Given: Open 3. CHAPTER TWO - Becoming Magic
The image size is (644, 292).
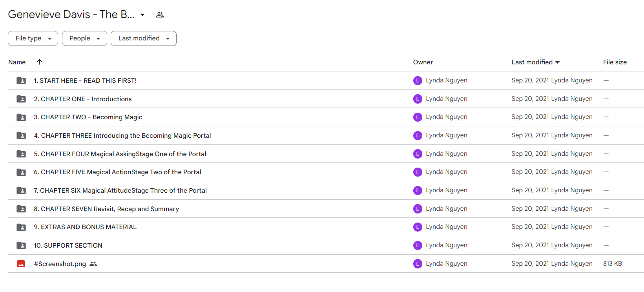Looking at the screenshot, I should pyautogui.click(x=88, y=117).
